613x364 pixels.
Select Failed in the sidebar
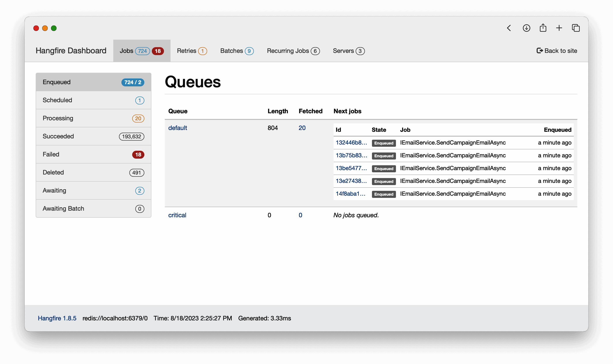pyautogui.click(x=93, y=154)
